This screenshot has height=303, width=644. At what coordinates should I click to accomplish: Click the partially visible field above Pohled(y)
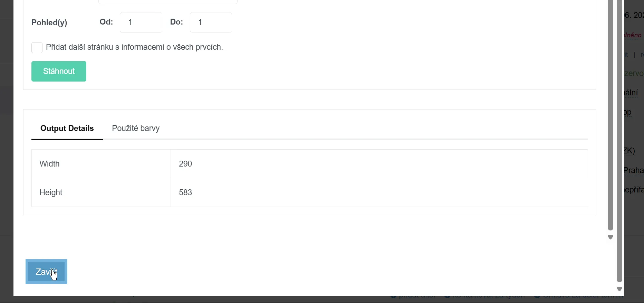click(x=168, y=2)
